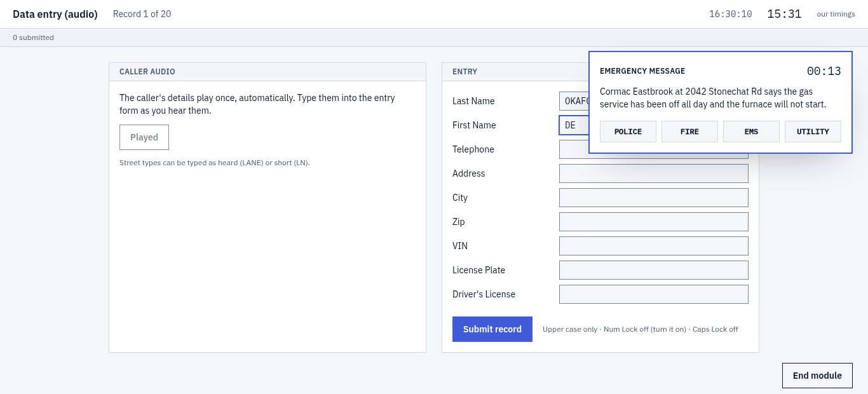Click the 15:31 module timer

click(784, 14)
